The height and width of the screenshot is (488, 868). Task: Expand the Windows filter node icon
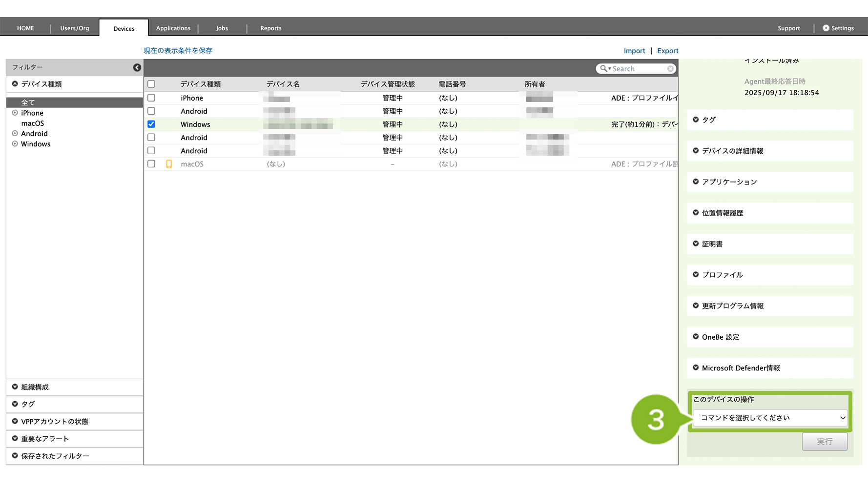[x=15, y=144]
